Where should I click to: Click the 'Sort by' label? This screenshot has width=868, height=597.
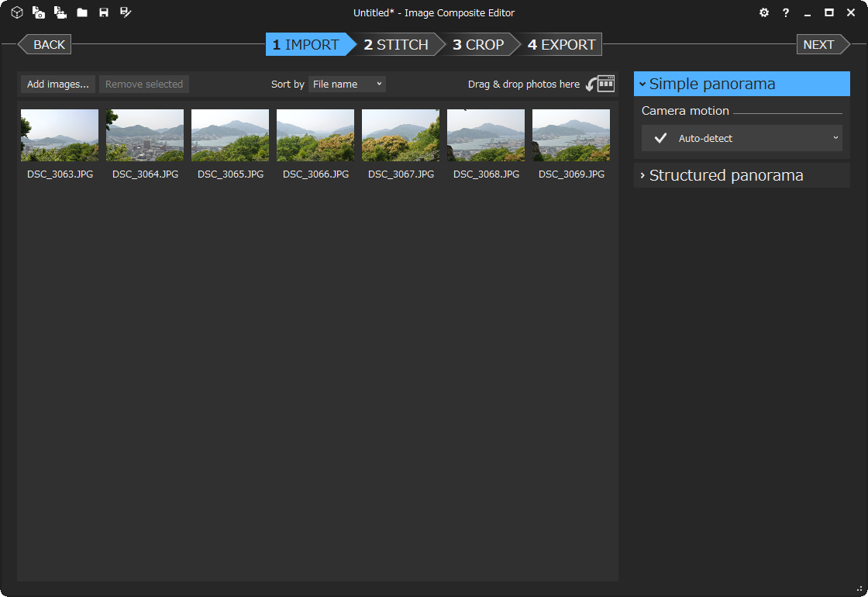[x=288, y=85]
